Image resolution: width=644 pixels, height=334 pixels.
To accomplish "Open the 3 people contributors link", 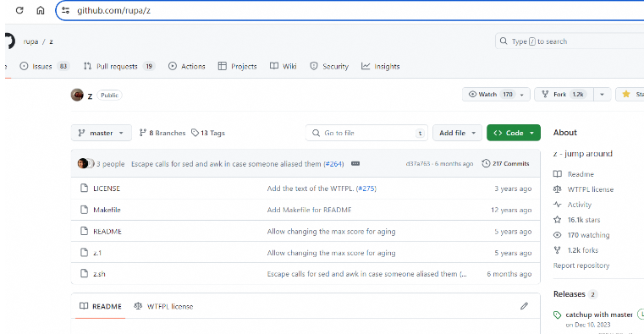I will 111,164.
